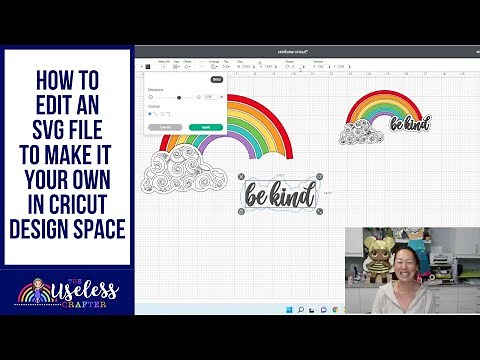Viewport: 480px width, 360px height.
Task: Click the project title in the title bar
Action: 293,52
